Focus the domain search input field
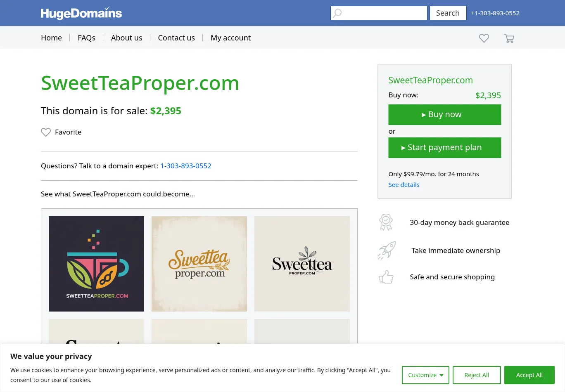 pyautogui.click(x=384, y=13)
